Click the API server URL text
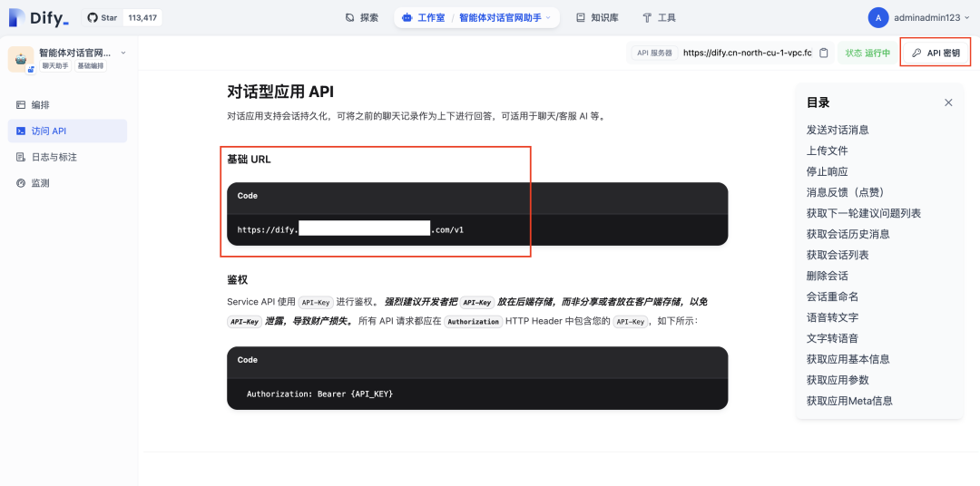This screenshot has width=980, height=486. pyautogui.click(x=748, y=53)
